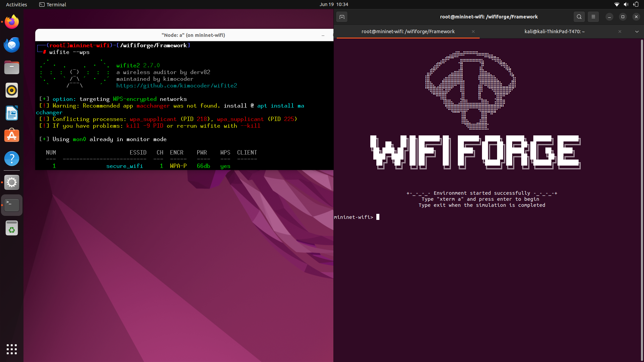Screen dimensions: 644x362
Task: Close the kali@kali-ThinkPad-T470 tab
Action: [x=620, y=32]
